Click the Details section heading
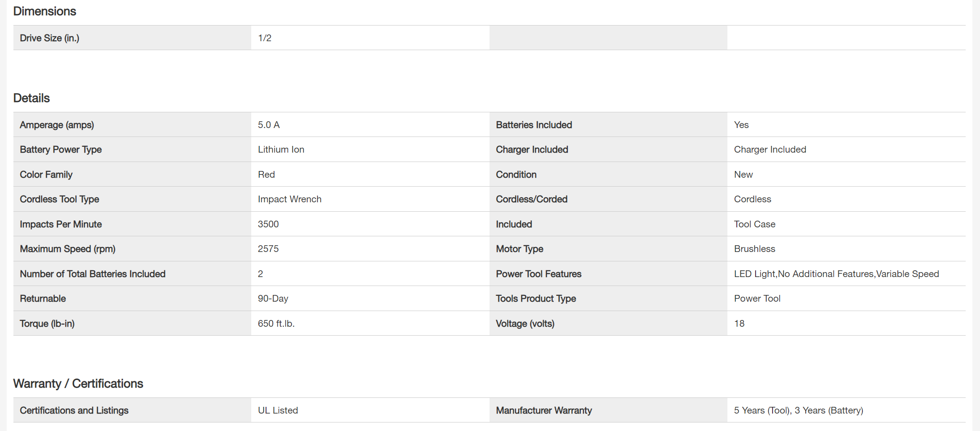 click(x=31, y=98)
